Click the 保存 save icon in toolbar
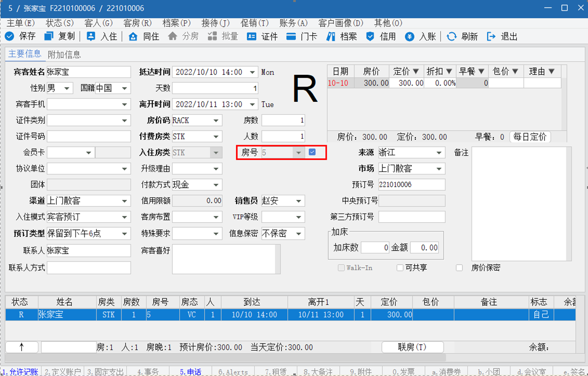The image size is (588, 376). [10, 36]
